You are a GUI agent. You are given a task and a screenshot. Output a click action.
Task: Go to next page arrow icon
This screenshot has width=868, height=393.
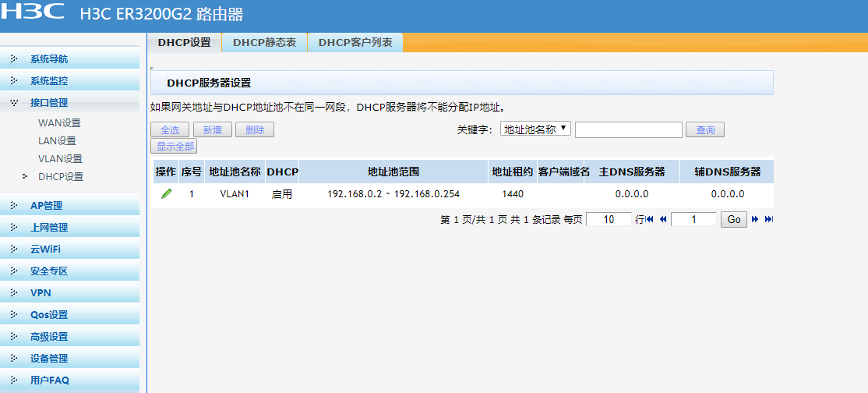coord(755,220)
